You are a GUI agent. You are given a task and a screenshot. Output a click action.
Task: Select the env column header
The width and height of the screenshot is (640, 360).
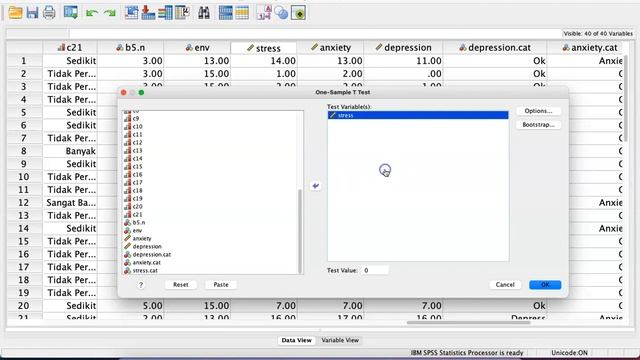197,48
